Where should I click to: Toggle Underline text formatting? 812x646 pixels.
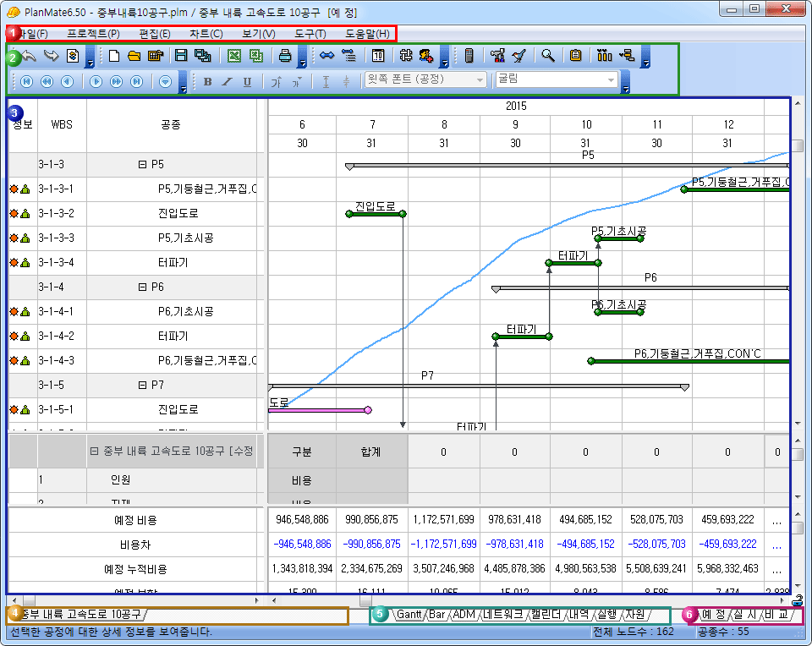247,81
